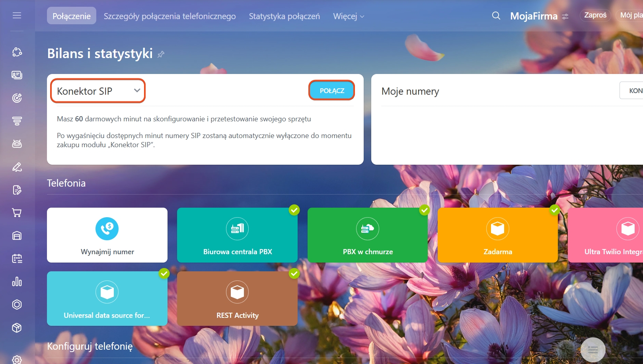
Task: Click the search magnifier icon
Action: click(496, 16)
